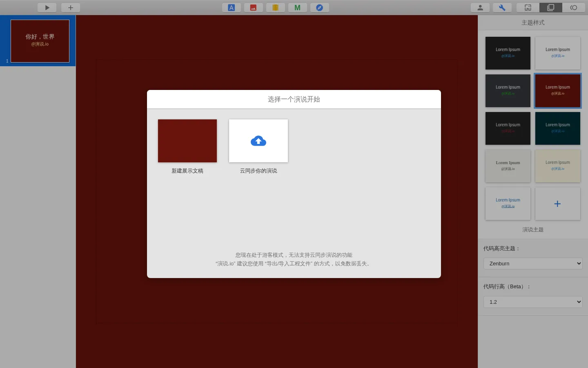The image size is (588, 368).
Task: Click the red image insert icon
Action: [254, 7]
